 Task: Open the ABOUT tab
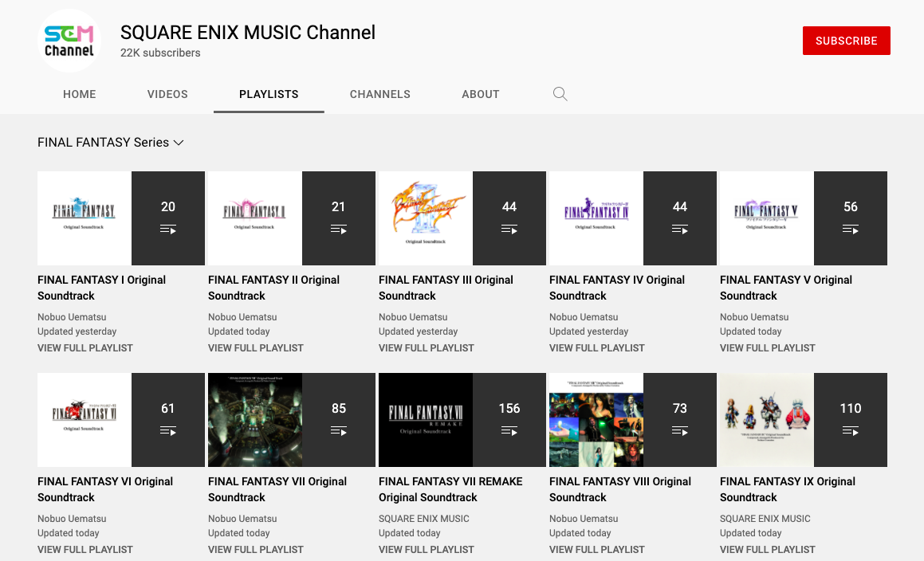coord(480,94)
